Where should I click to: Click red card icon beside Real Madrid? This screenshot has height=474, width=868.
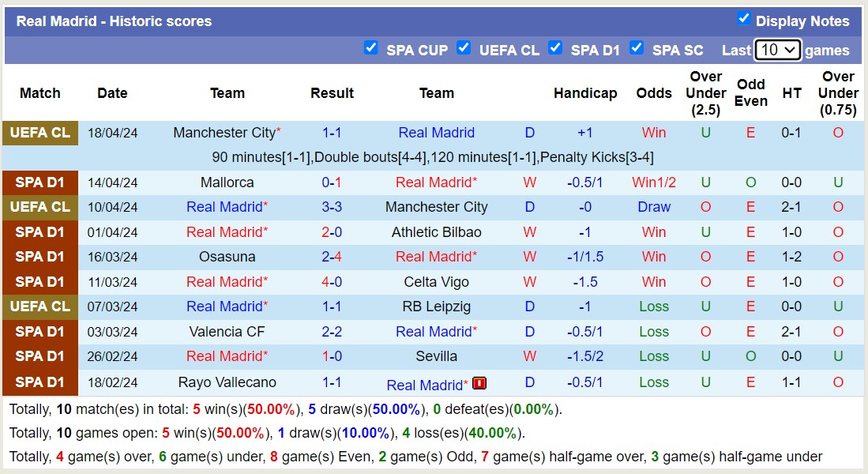tap(479, 383)
